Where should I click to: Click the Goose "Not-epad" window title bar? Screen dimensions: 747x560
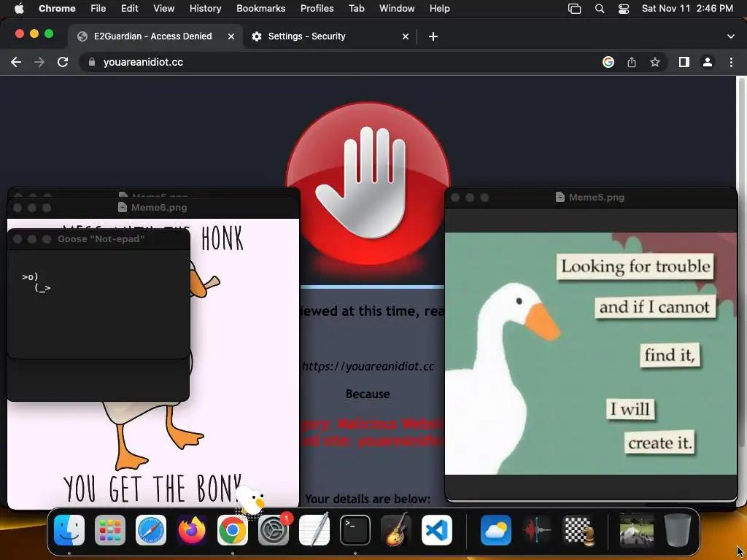(98, 238)
